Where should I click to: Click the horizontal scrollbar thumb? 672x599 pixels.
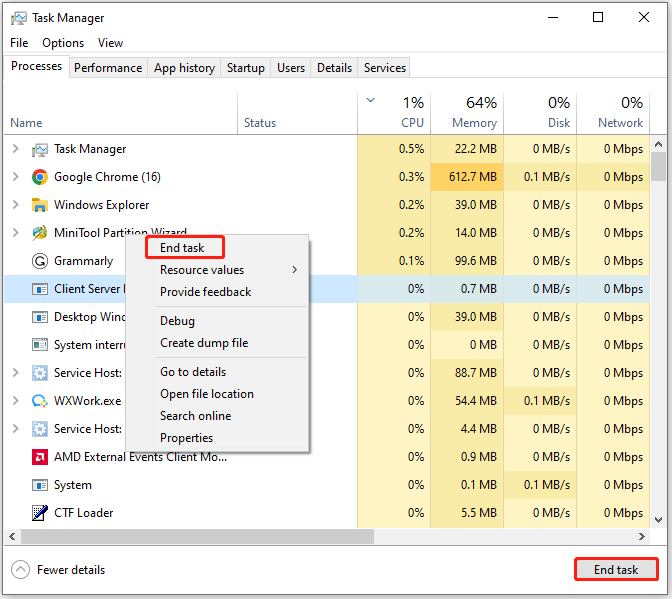point(198,536)
